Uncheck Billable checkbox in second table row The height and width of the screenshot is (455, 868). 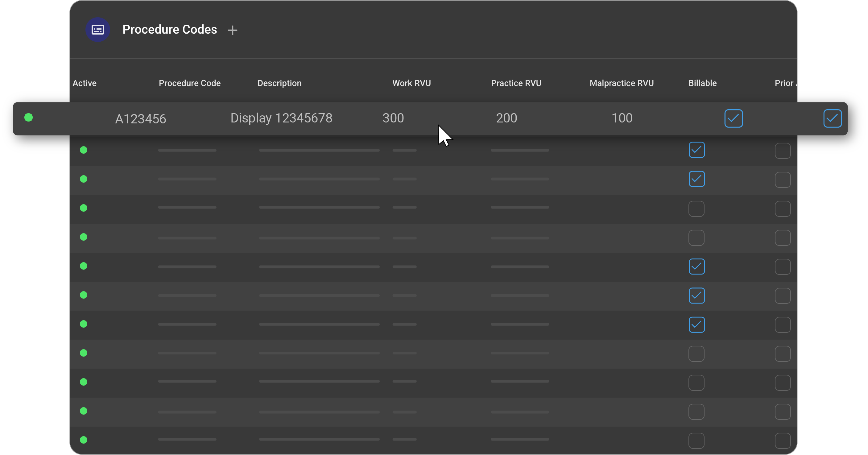696,150
